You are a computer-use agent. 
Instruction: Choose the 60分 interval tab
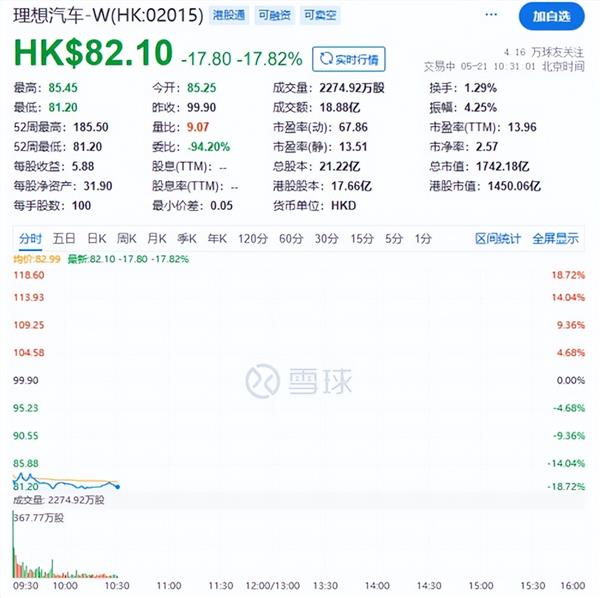[x=291, y=238]
